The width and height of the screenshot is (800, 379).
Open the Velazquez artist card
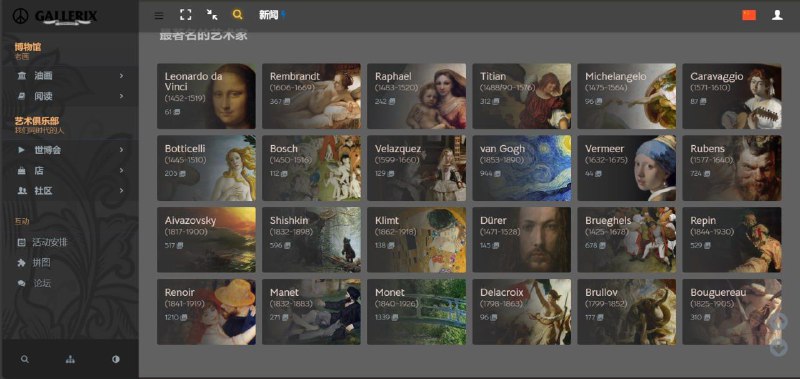tap(416, 168)
